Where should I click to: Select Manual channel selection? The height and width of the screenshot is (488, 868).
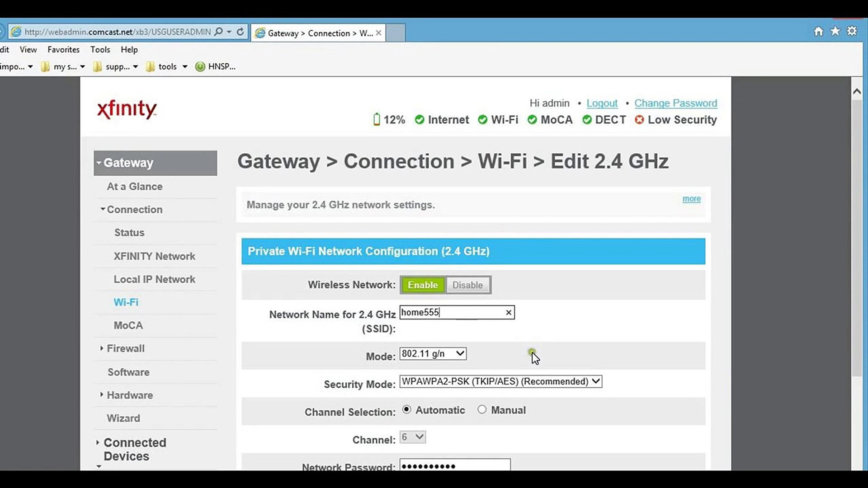(x=482, y=409)
